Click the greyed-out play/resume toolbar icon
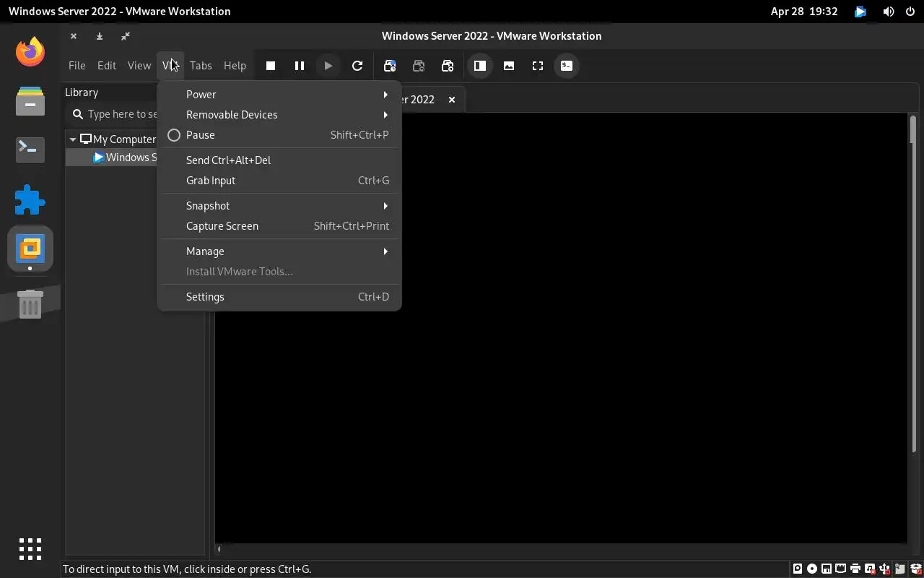Screen dimensions: 924x578 pyautogui.click(x=328, y=66)
